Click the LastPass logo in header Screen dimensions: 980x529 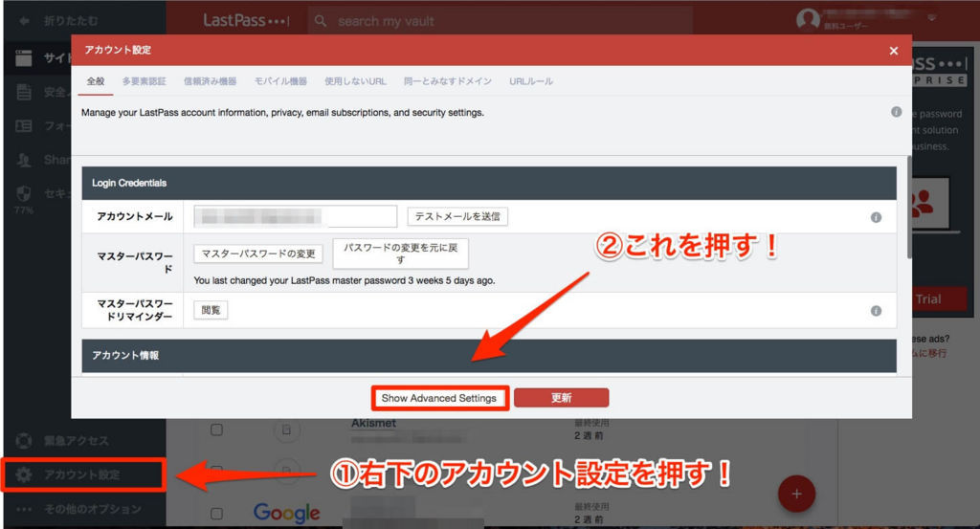click(x=246, y=21)
